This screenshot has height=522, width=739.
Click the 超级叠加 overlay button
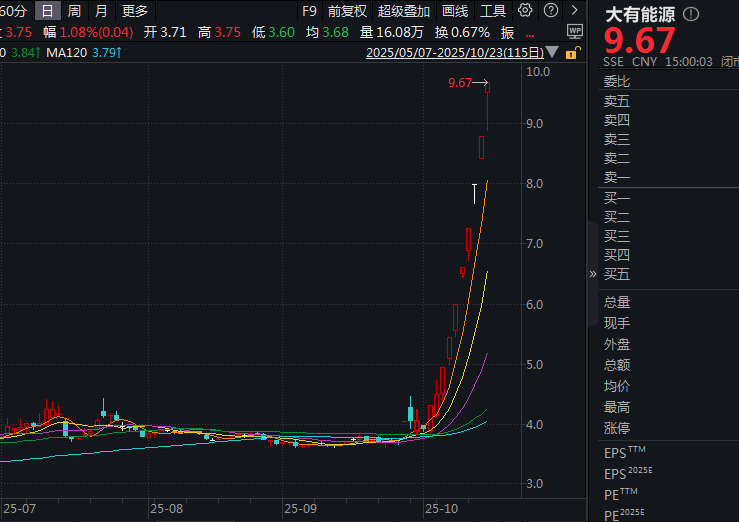pos(403,11)
